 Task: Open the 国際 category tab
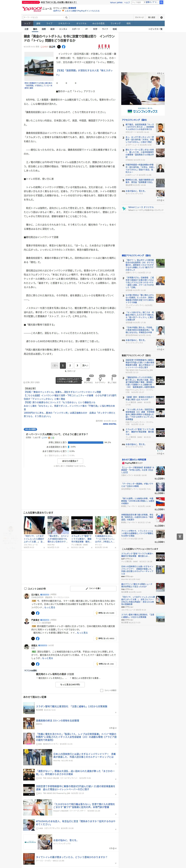[x=44, y=29]
